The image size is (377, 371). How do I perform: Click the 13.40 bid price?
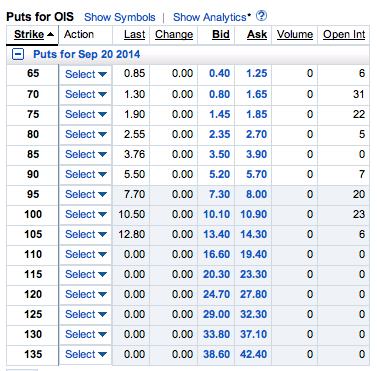[x=217, y=234]
